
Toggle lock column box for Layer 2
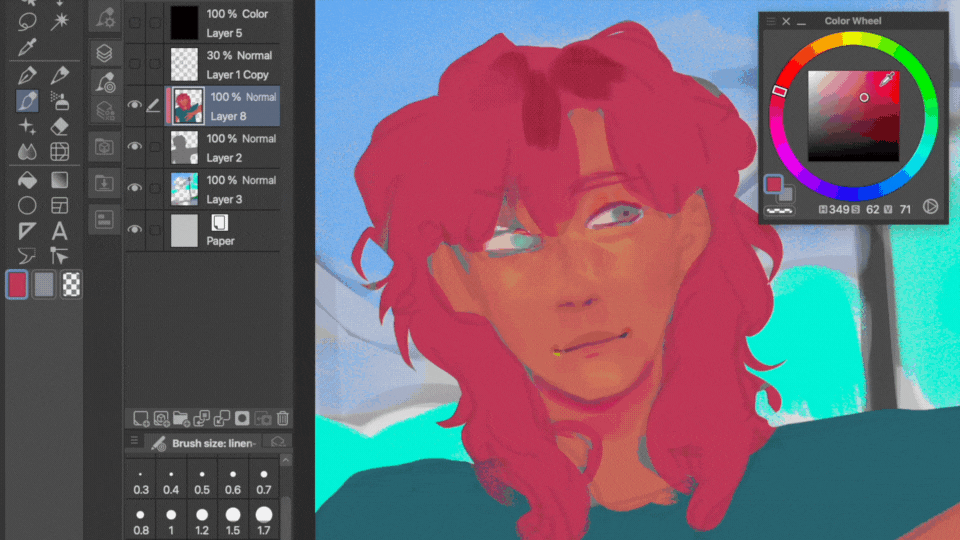[x=155, y=147]
